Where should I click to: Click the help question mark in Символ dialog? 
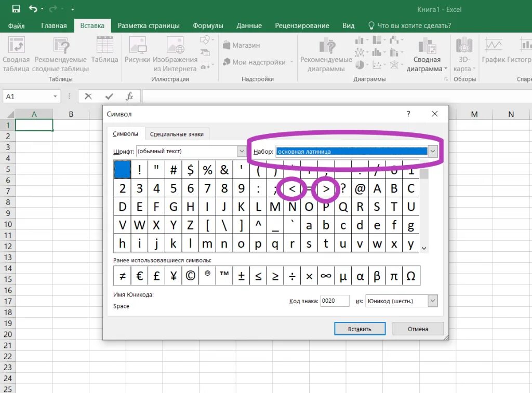click(408, 114)
